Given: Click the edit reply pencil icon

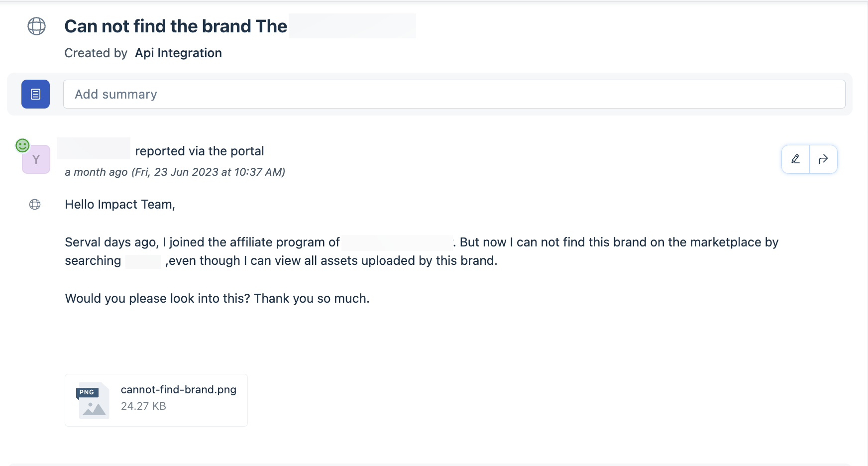Looking at the screenshot, I should (795, 159).
